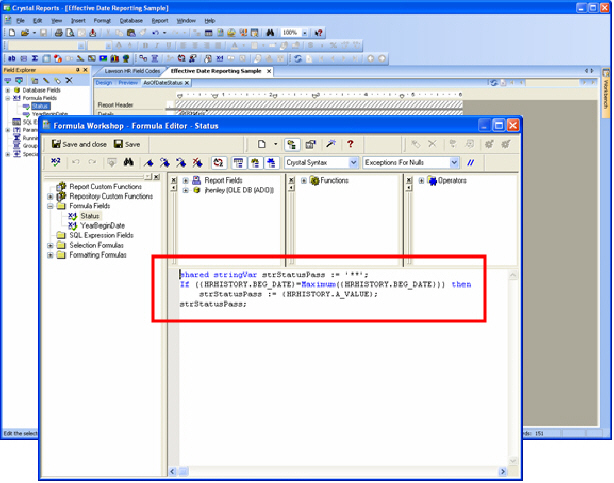Click the Next Bookmark icon in Formula Editor
Image resolution: width=614 pixels, height=483 pixels.
click(x=165, y=163)
